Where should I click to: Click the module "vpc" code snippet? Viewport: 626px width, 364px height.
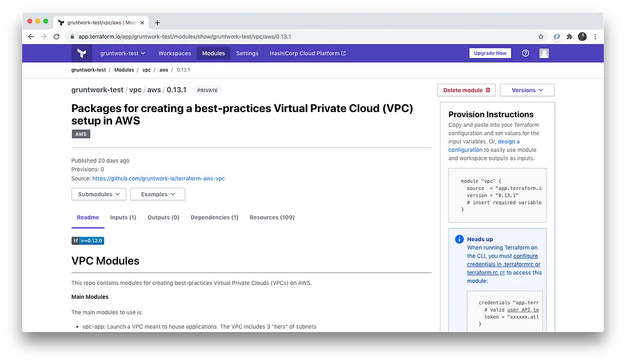(x=497, y=195)
